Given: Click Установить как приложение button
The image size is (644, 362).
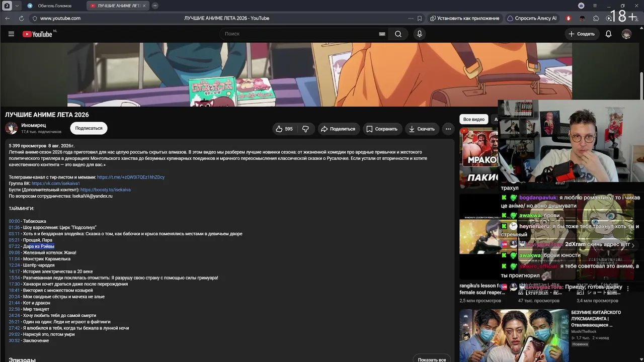Looking at the screenshot, I should (x=464, y=18).
